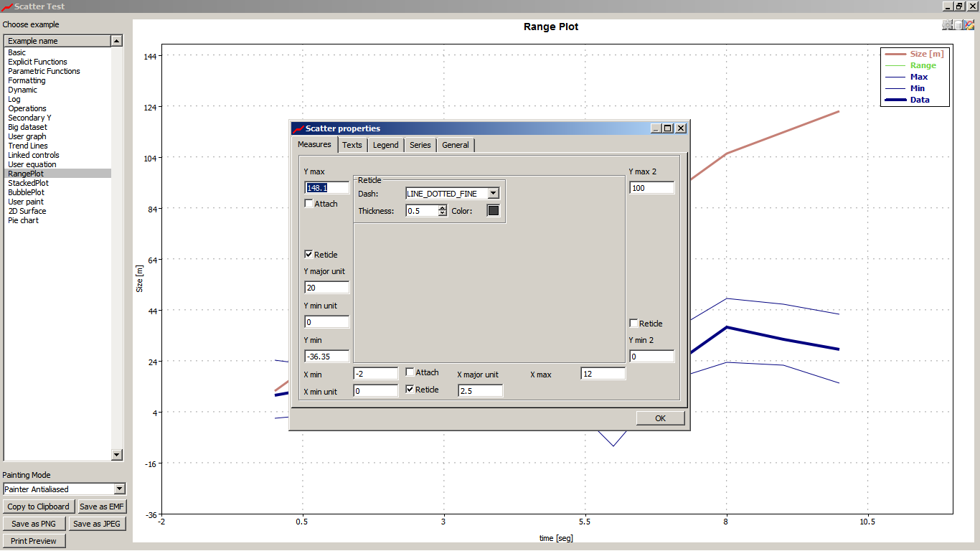Click the Save as PNG button
This screenshot has width=980, height=551.
pos(34,524)
